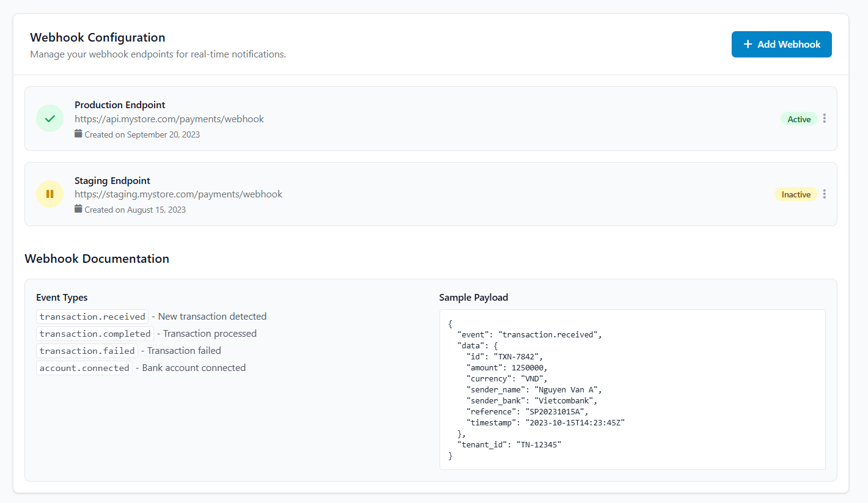Toggle the Inactive status badge
Image resolution: width=868 pixels, height=503 pixels.
796,194
